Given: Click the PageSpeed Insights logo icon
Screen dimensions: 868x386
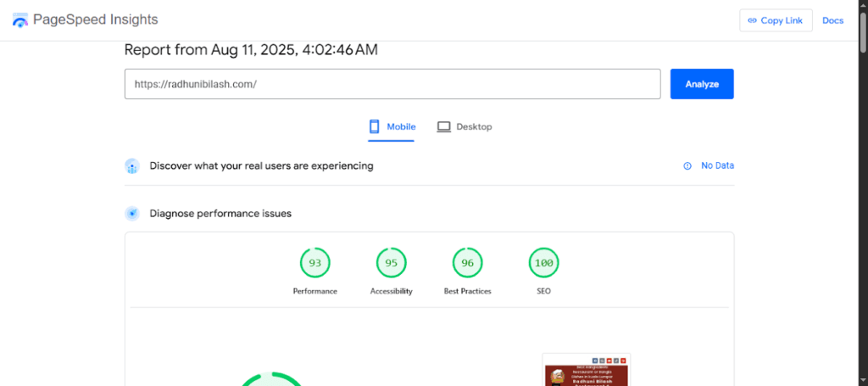Looking at the screenshot, I should point(20,20).
